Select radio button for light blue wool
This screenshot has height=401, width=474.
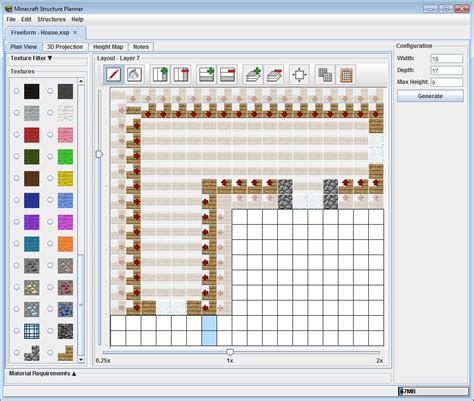(x=50, y=200)
